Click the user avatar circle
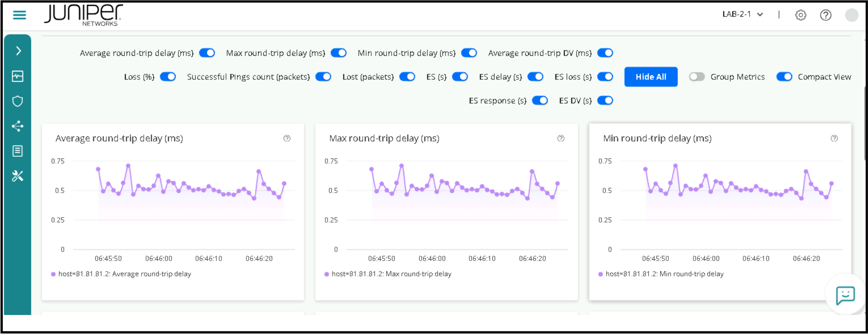868x334 pixels. click(851, 15)
